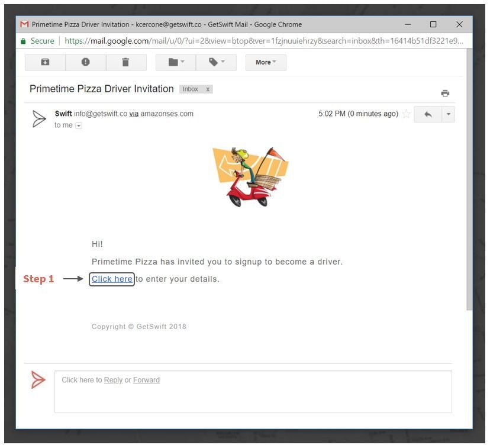Click the Gmail favicon in title bar
Image resolution: width=490 pixels, height=448 pixels.
coord(24,24)
